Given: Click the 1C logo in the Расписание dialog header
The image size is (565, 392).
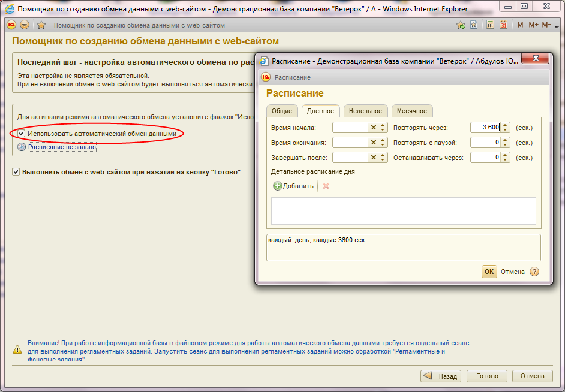Looking at the screenshot, I should (x=266, y=77).
